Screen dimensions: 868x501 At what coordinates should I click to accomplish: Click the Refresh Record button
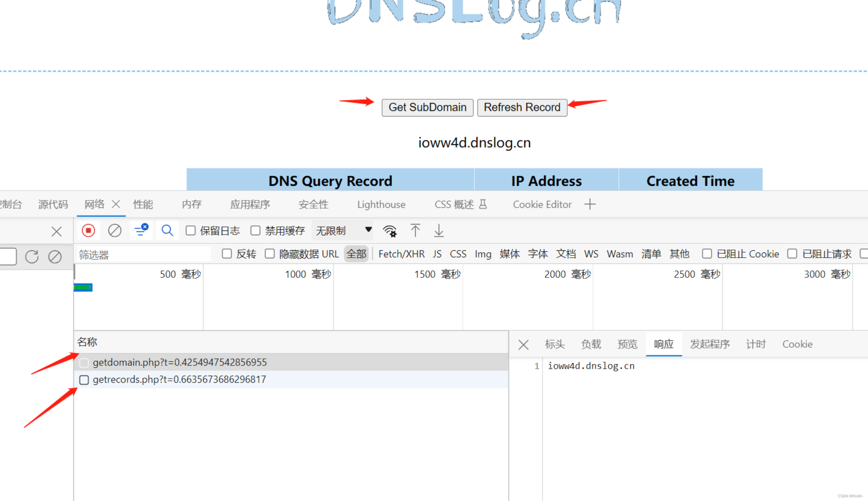coord(522,107)
